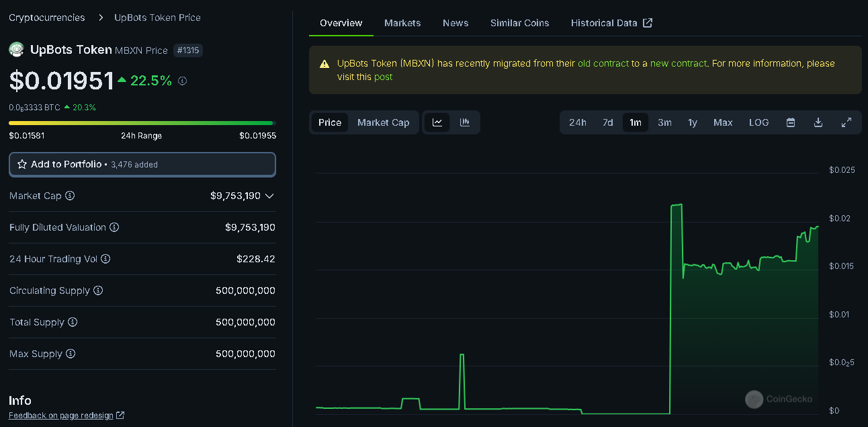Viewport: 868px width, 427px height.
Task: Toggle the chart to Market Cap
Action: (383, 122)
